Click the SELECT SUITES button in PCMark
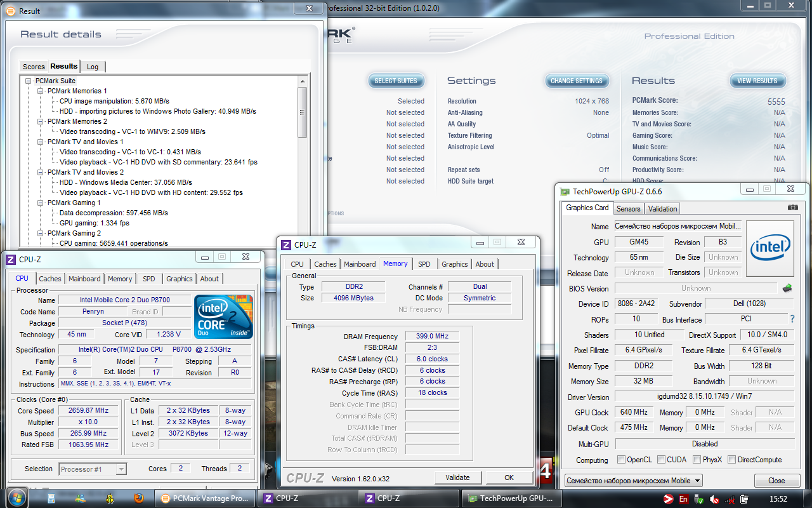The image size is (812, 508). [396, 81]
